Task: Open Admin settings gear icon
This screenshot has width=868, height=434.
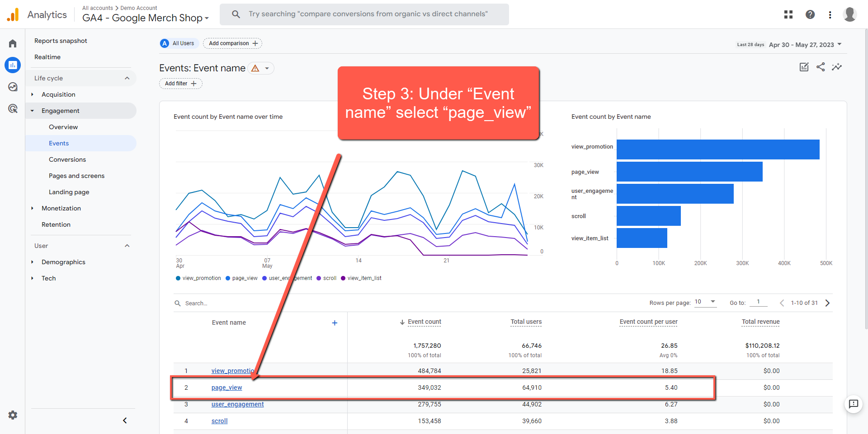Action: pos(13,415)
